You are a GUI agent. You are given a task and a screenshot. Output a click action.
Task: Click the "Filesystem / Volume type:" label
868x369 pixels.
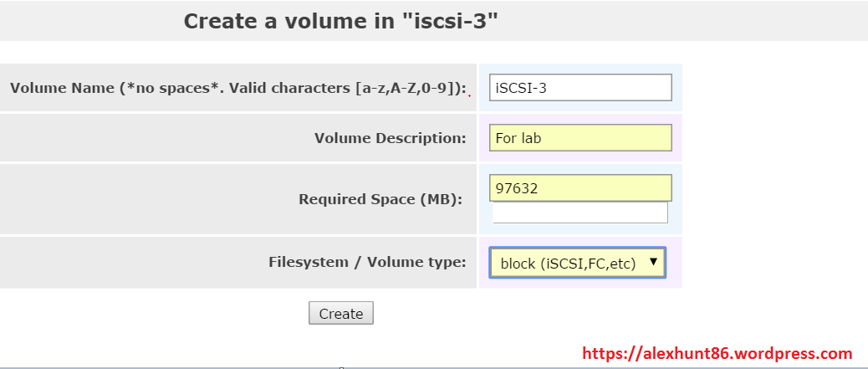pyautogui.click(x=367, y=262)
